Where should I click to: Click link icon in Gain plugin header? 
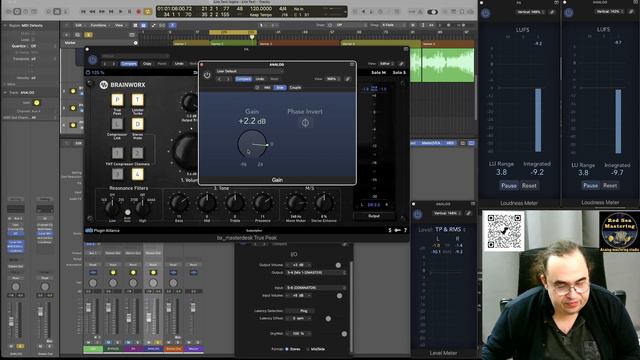click(x=348, y=79)
